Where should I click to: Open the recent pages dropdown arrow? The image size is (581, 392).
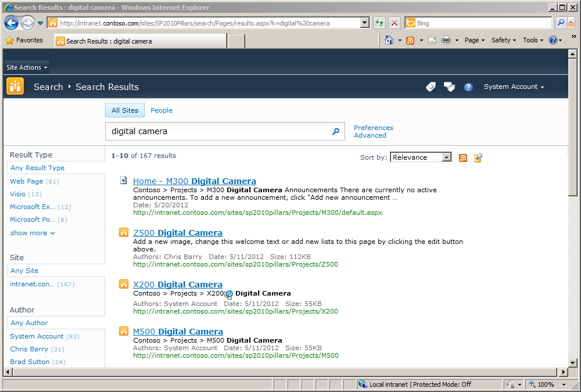click(41, 23)
